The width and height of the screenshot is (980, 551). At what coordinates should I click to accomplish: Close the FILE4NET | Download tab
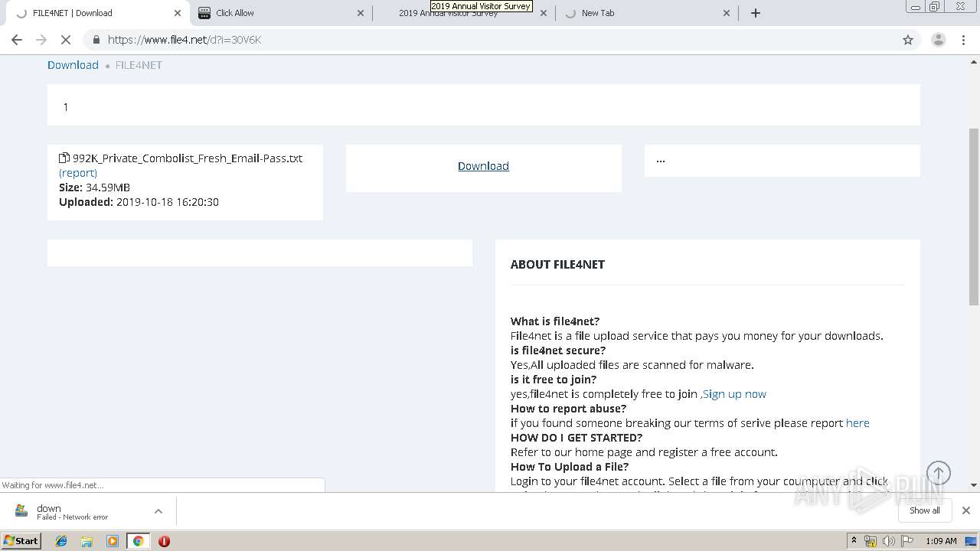click(x=178, y=13)
